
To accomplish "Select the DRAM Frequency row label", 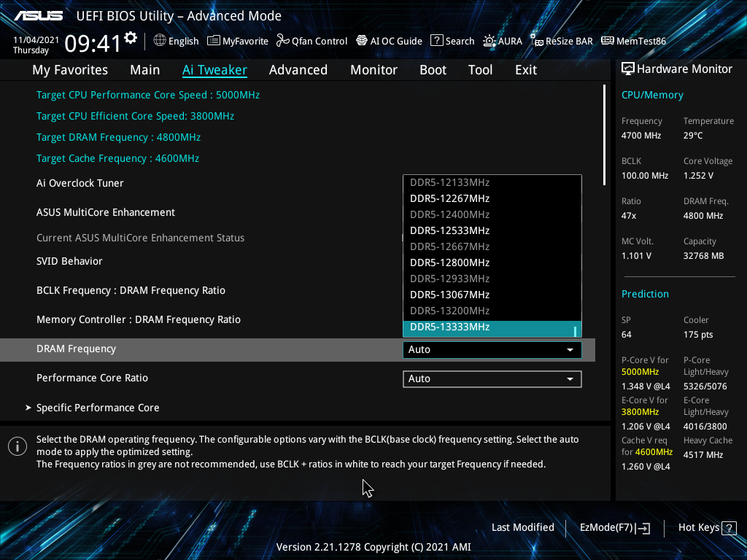I will 76,349.
